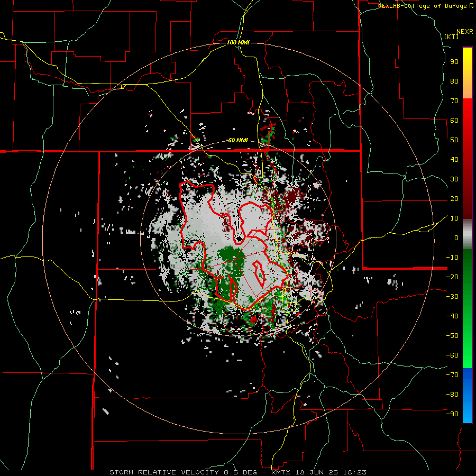
Task: Click the "NEXLAB-College of DuPage" header text
Action: click(x=423, y=6)
